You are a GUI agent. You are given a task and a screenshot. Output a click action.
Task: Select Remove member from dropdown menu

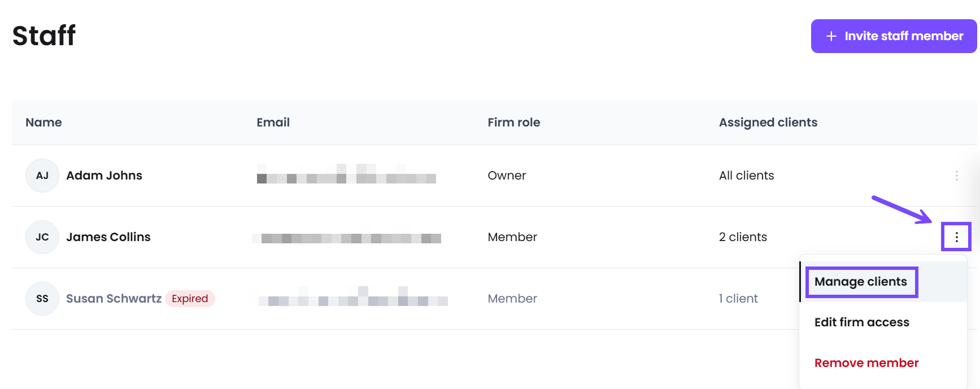[x=866, y=363]
